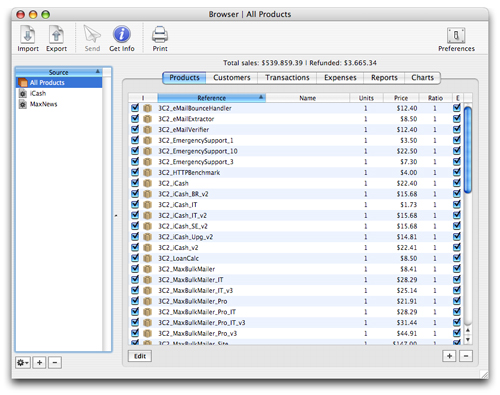This screenshot has width=500, height=395.
Task: Uncheck left checkbox for 3C2_eMailBounceHandler
Action: pos(135,108)
